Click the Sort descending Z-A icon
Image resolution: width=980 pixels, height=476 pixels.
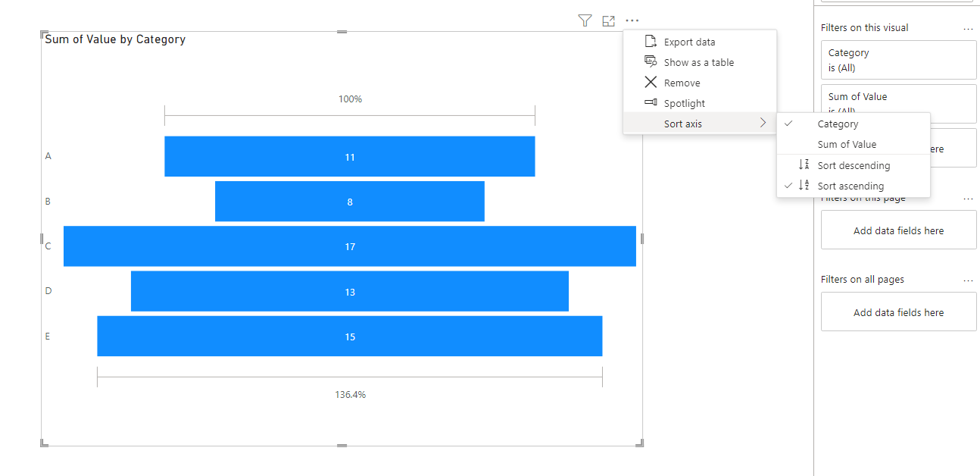click(804, 164)
